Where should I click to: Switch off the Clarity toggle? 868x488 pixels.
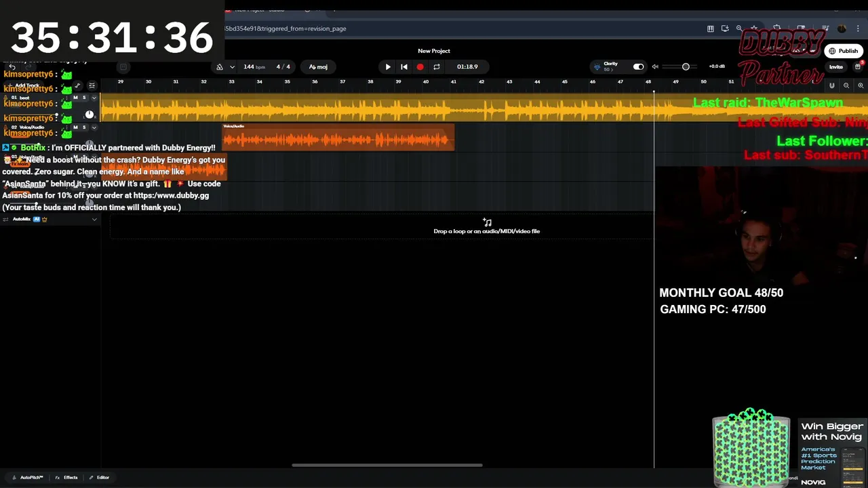coord(638,66)
